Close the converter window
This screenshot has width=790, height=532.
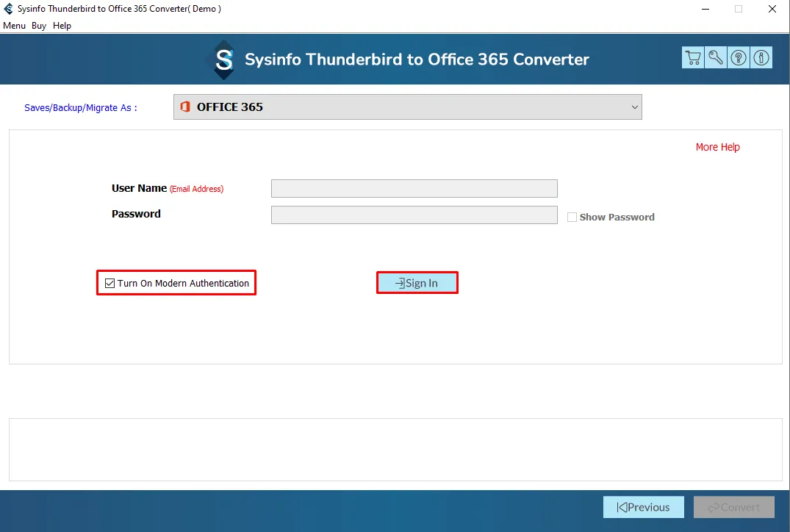coord(772,9)
